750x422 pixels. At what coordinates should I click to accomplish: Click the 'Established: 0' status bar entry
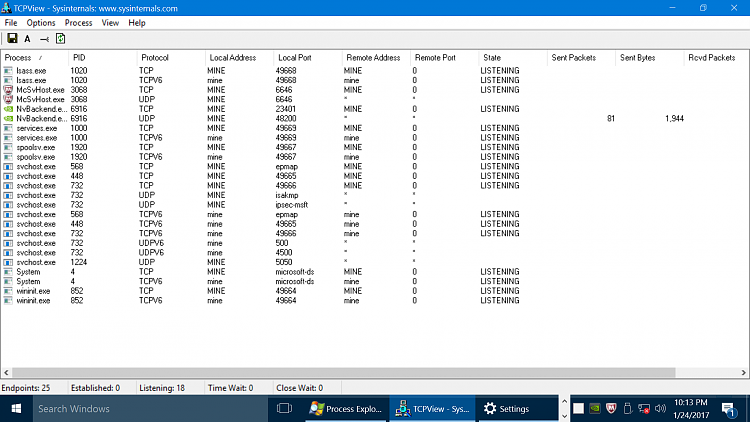tap(95, 388)
